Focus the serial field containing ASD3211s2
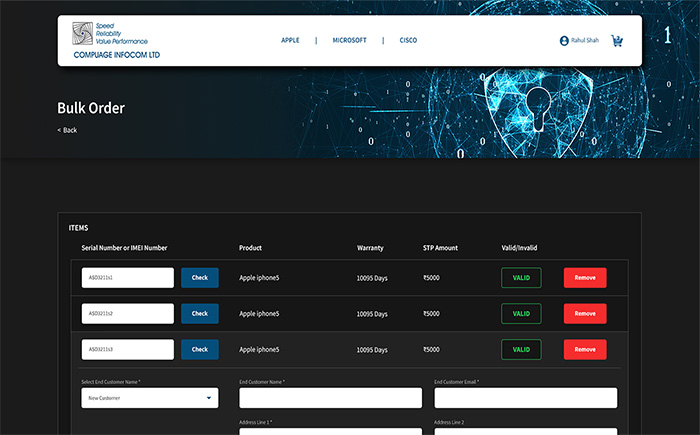Viewport: 700px width, 435px height. (128, 314)
